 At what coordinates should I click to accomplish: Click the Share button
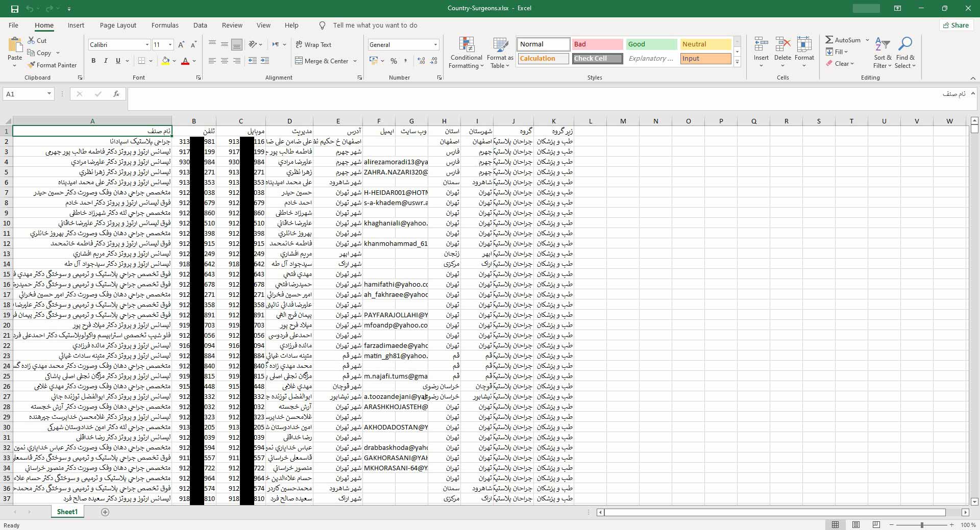pyautogui.click(x=956, y=26)
